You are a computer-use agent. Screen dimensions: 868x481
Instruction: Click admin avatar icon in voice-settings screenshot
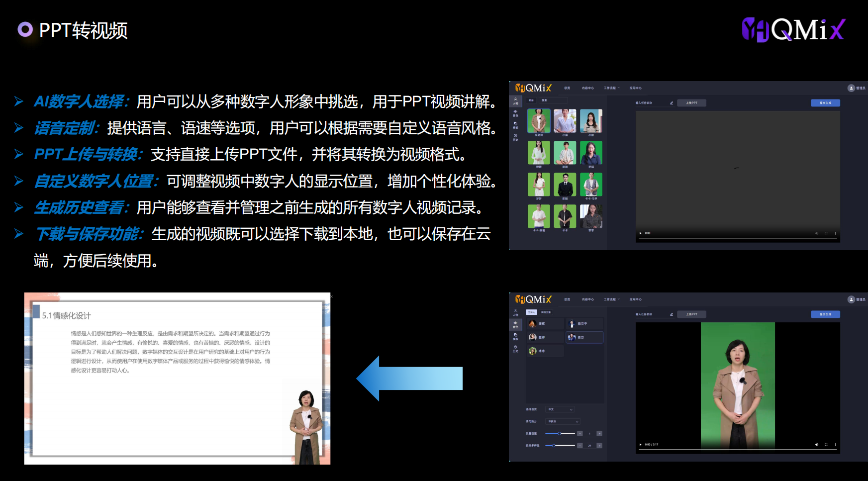(851, 299)
